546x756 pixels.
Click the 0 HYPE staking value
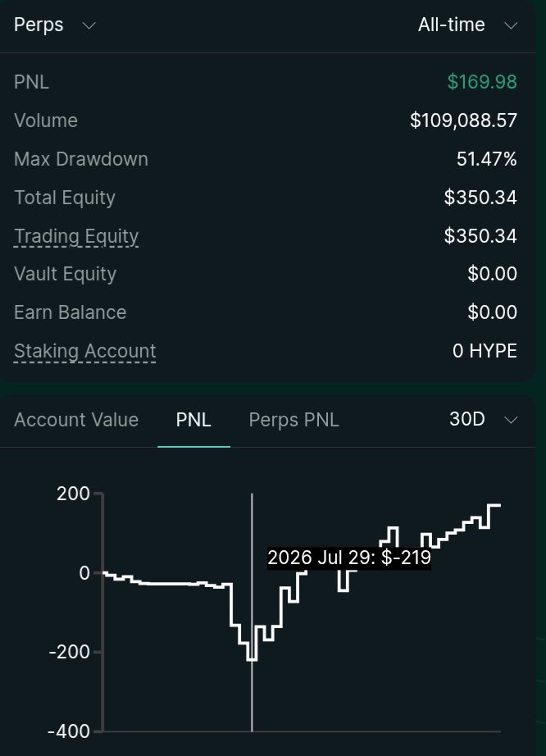coord(485,351)
